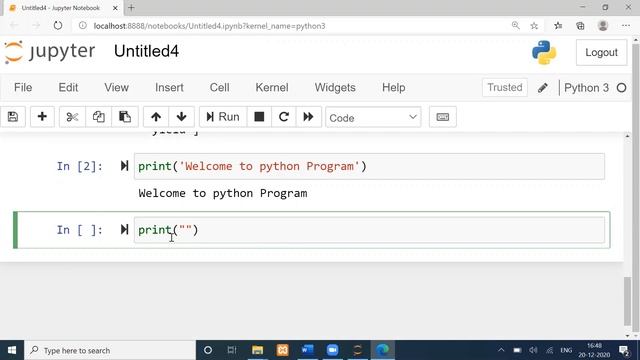Restart kernel and rerun the whole notebook

[x=309, y=117]
